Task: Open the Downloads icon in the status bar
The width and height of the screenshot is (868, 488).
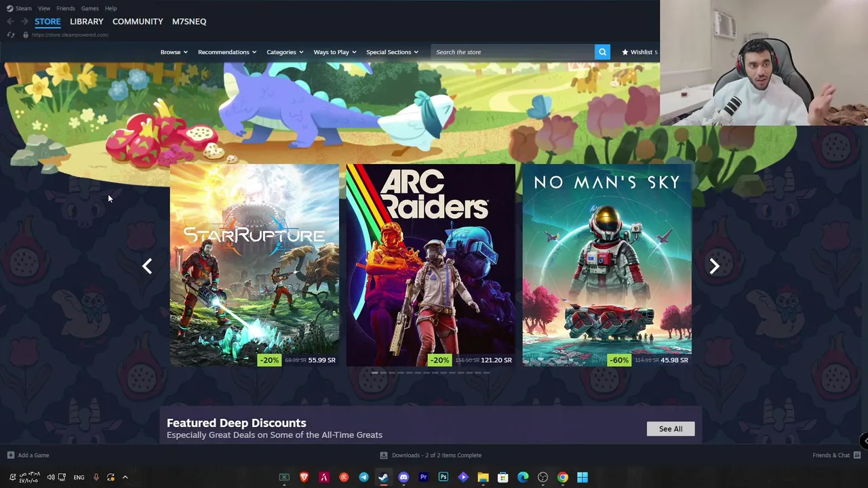Action: click(384, 455)
